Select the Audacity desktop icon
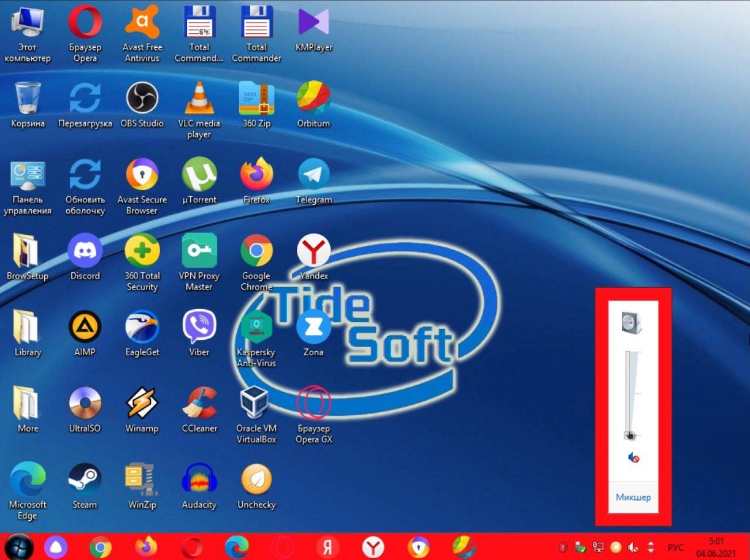 tap(199, 480)
